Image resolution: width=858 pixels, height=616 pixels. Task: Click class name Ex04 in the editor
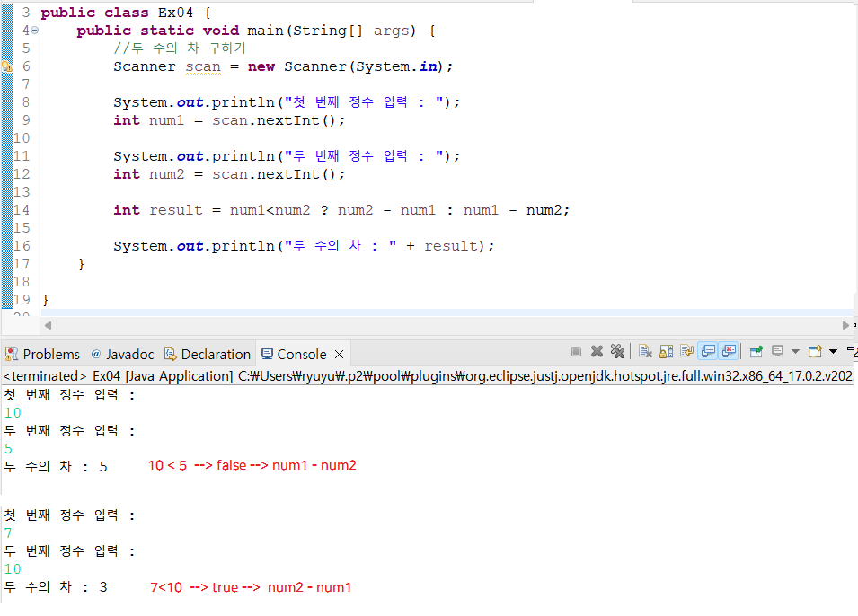point(176,13)
